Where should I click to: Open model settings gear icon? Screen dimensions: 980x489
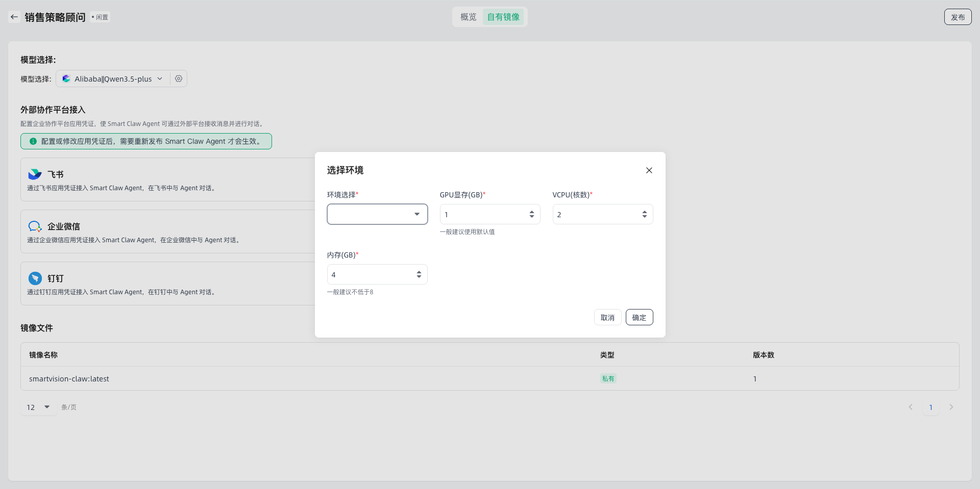click(179, 79)
